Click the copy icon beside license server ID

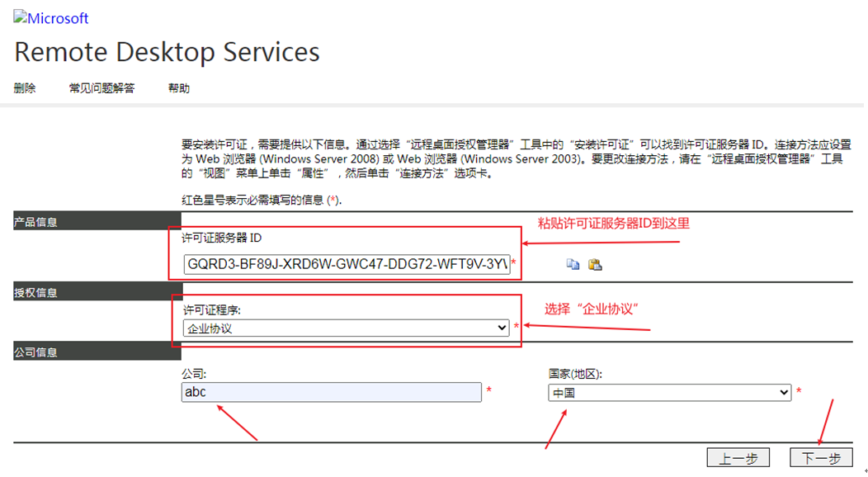(x=573, y=265)
